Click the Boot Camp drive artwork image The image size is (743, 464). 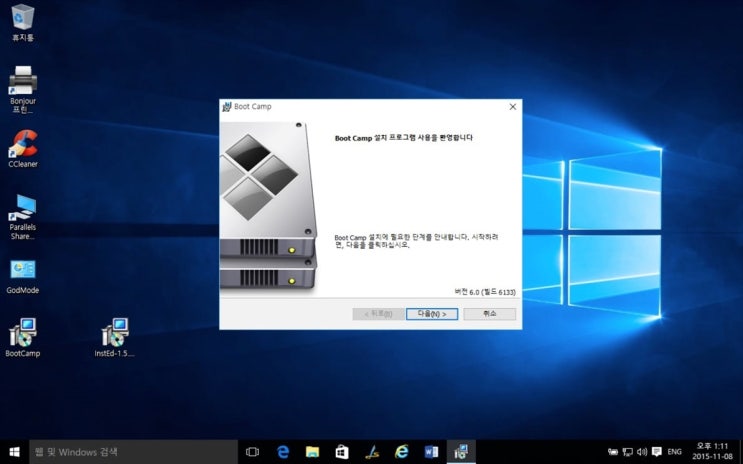(x=268, y=205)
